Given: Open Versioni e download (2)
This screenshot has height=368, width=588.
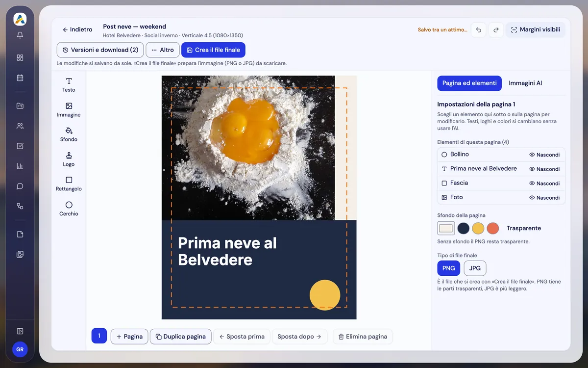Looking at the screenshot, I should click(x=100, y=50).
